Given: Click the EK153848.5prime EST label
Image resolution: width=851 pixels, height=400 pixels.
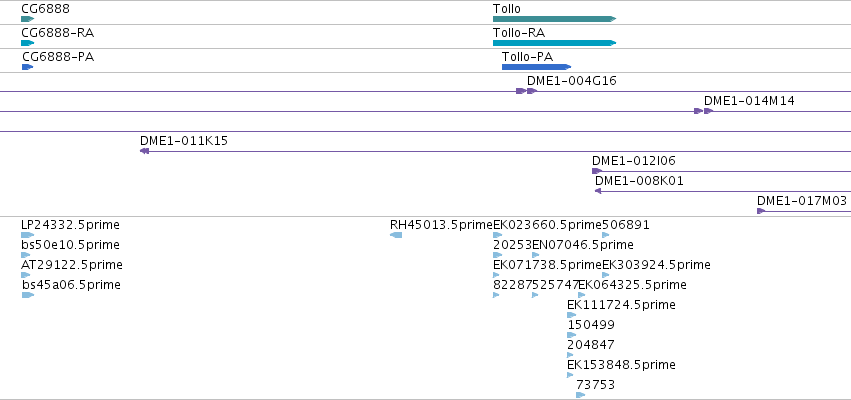Looking at the screenshot, I should click(x=621, y=365).
